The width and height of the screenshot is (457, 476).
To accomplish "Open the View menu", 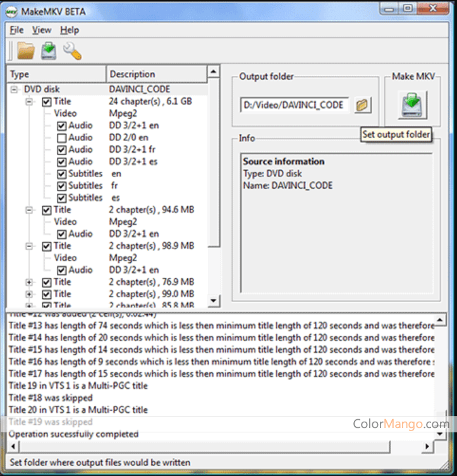I will click(42, 30).
